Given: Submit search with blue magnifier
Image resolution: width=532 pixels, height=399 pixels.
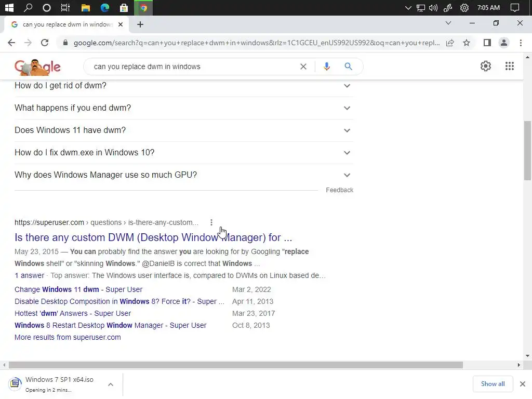Looking at the screenshot, I should (x=348, y=66).
